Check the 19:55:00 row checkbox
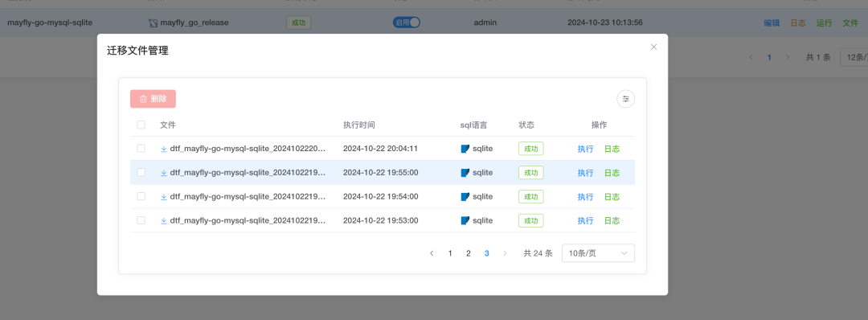The height and width of the screenshot is (320, 868). (x=141, y=172)
